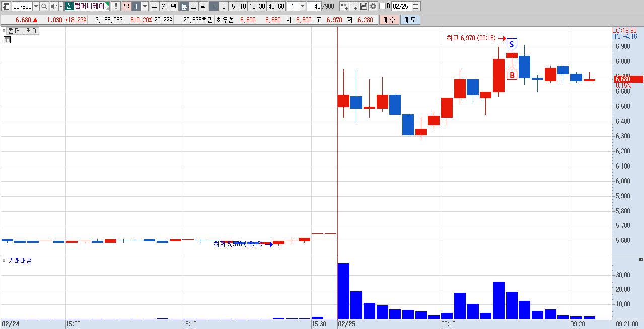644x329 pixels.
Task: Click the 매수 buy button
Action: click(x=389, y=20)
